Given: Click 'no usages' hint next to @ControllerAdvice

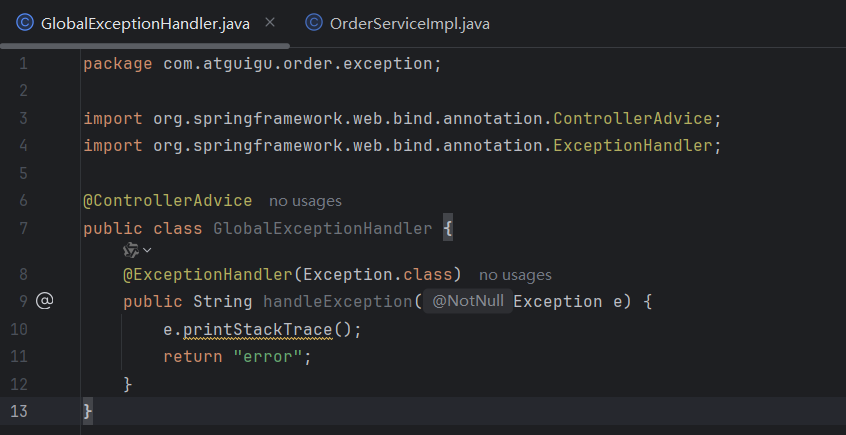Looking at the screenshot, I should pyautogui.click(x=305, y=201).
